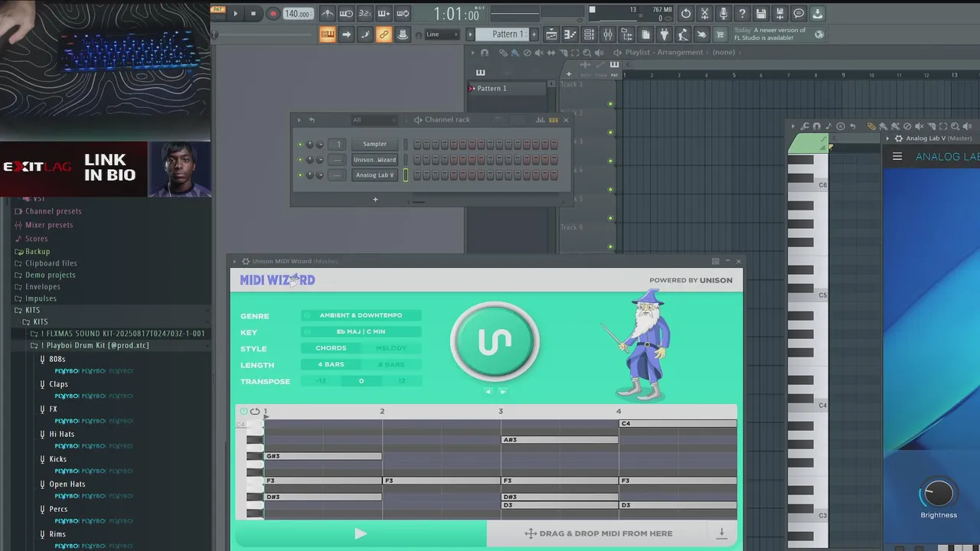Click the previous arrow below generate button
The width and height of the screenshot is (980, 551).
point(488,392)
